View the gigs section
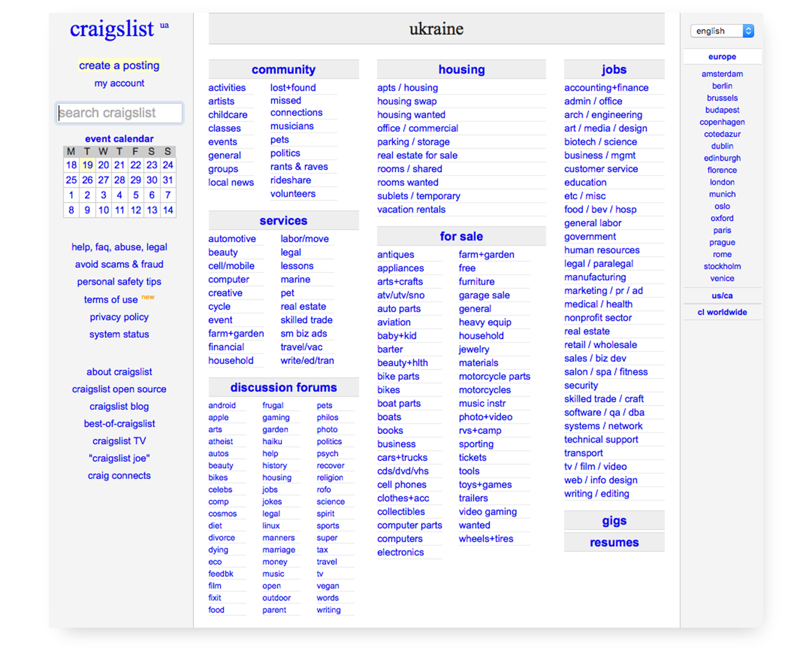Screen dimensions: 812x660 point(614,521)
